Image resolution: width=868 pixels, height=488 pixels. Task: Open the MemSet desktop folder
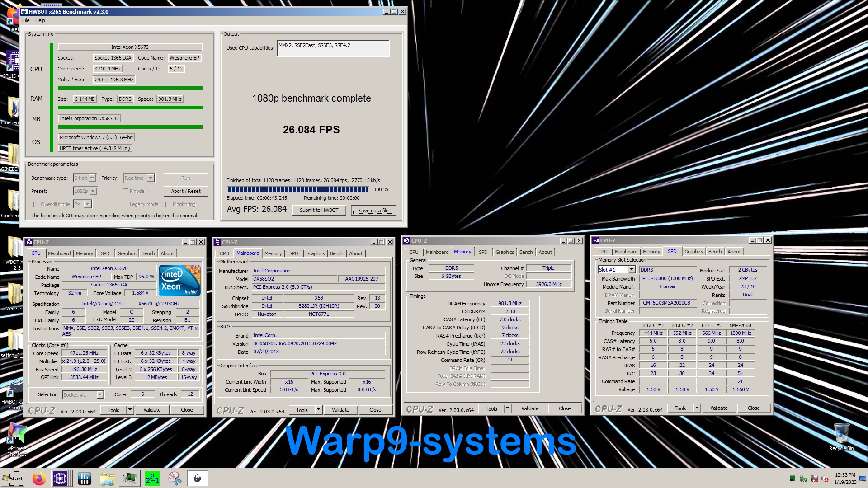(x=14, y=297)
